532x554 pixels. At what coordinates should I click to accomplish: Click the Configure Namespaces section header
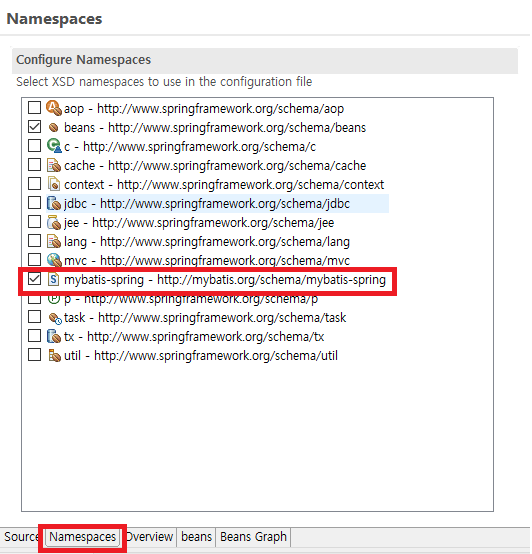pyautogui.click(x=265, y=60)
